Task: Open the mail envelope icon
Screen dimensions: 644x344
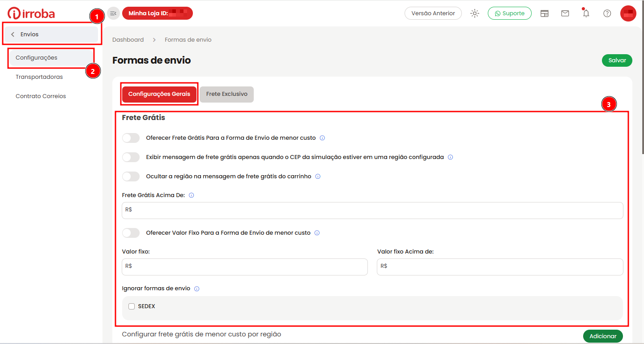Action: pyautogui.click(x=565, y=13)
